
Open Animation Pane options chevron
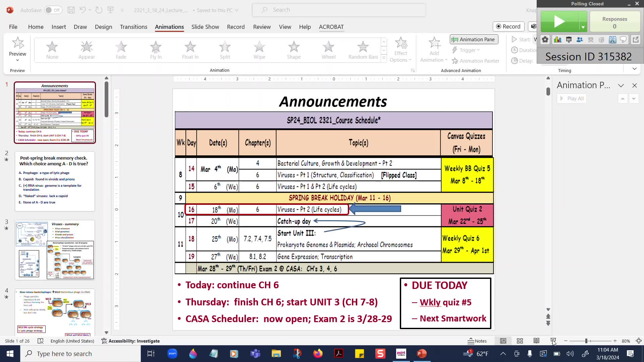pyautogui.click(x=621, y=85)
